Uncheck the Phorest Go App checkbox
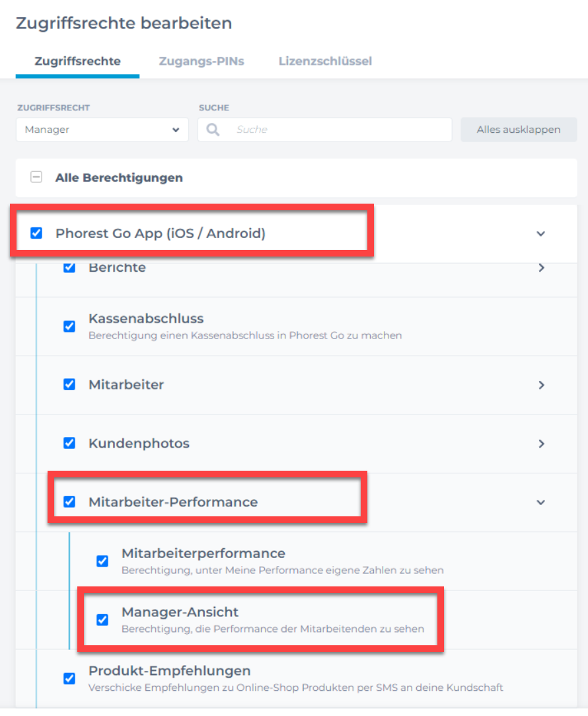The width and height of the screenshot is (588, 716). (x=36, y=233)
